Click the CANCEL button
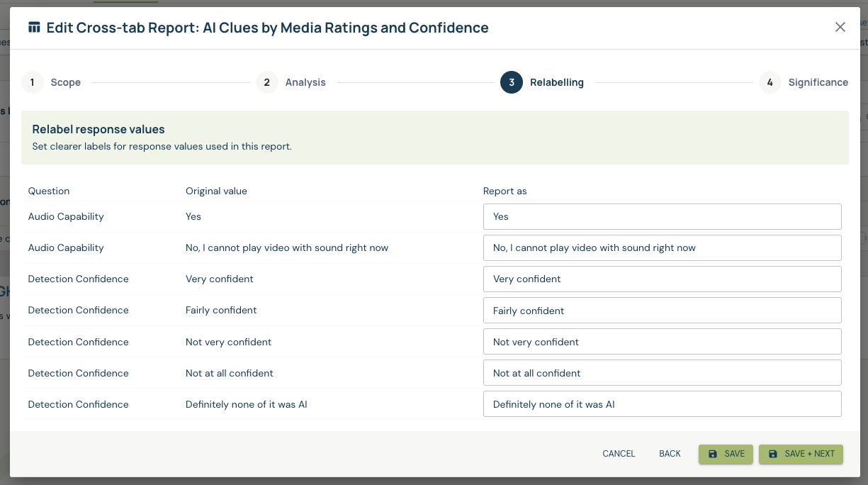 [619, 454]
